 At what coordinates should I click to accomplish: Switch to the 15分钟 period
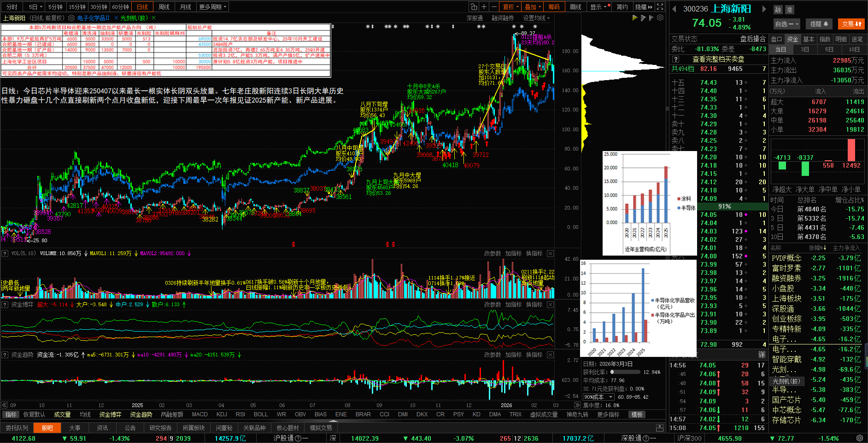[x=77, y=7]
